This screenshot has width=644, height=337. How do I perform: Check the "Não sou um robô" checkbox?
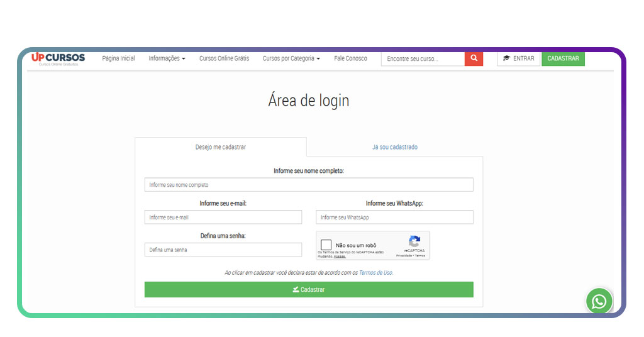(x=326, y=245)
